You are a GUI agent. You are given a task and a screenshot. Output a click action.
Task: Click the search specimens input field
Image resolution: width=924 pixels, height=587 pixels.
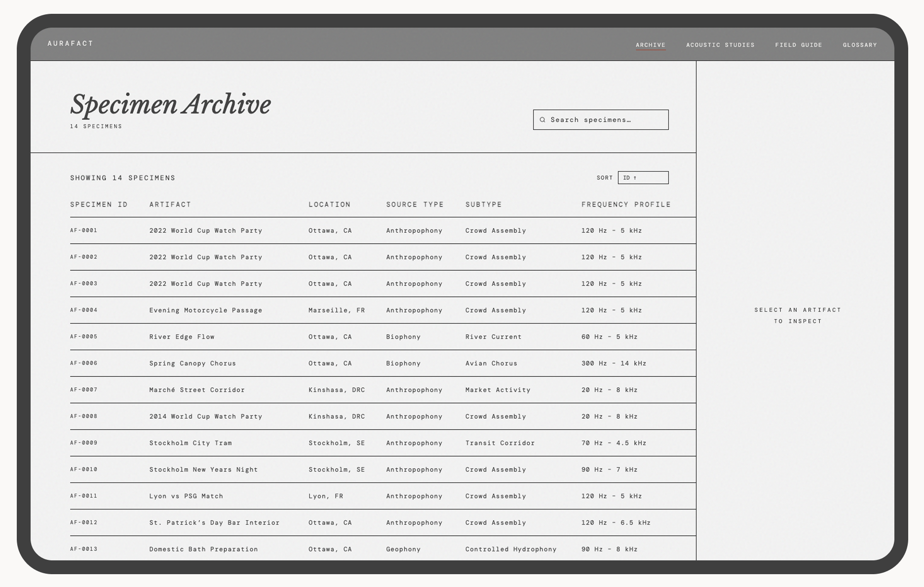pos(601,120)
